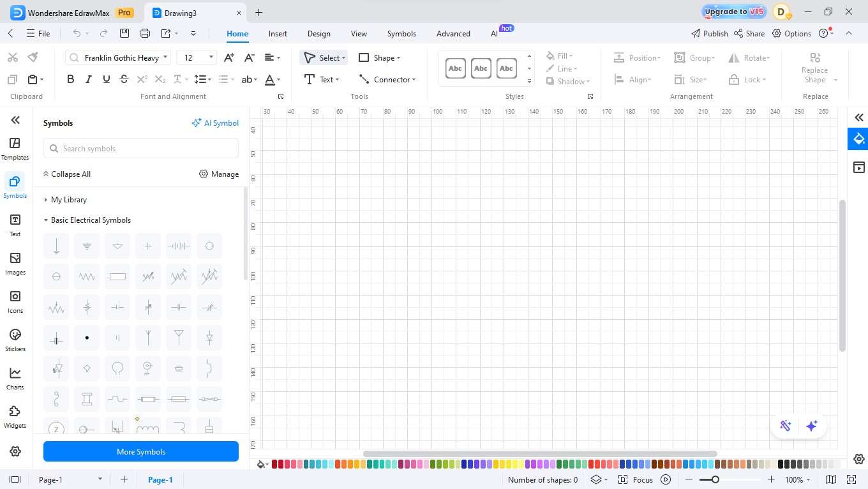Viewport: 868px width, 489px height.
Task: Click the Search symbols input field
Action: [x=141, y=148]
